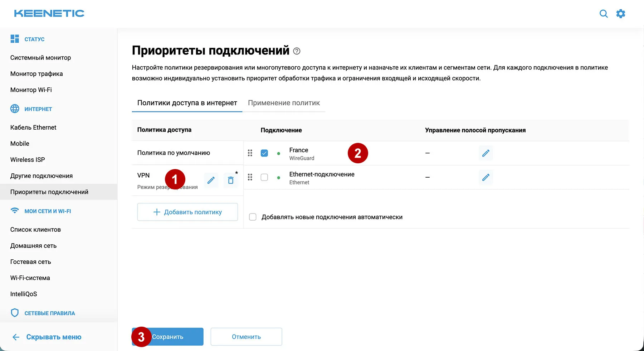This screenshot has width=644, height=351.
Task: Open IntelliQoS in the sidebar
Action: tap(23, 294)
